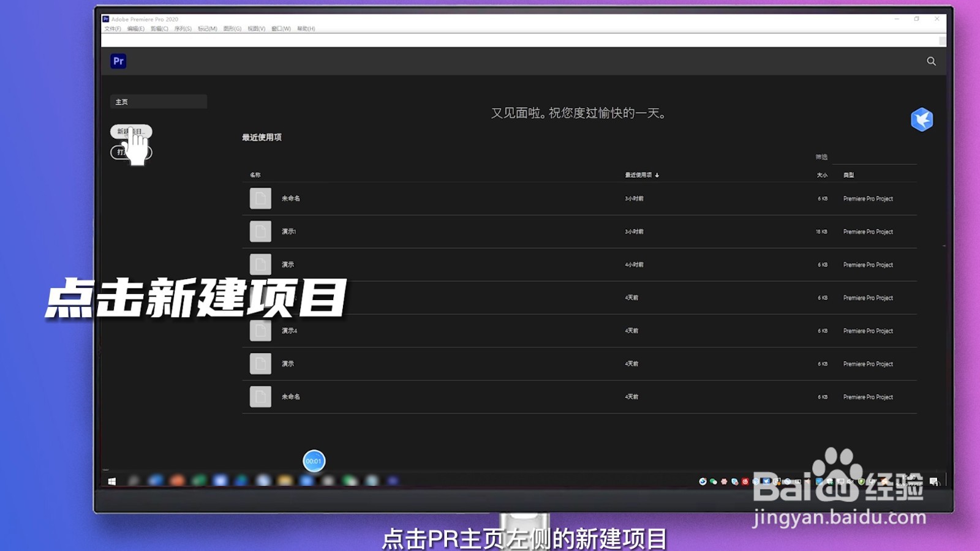The height and width of the screenshot is (551, 980).
Task: Click the volume icon in the system tray
Action: point(849,482)
